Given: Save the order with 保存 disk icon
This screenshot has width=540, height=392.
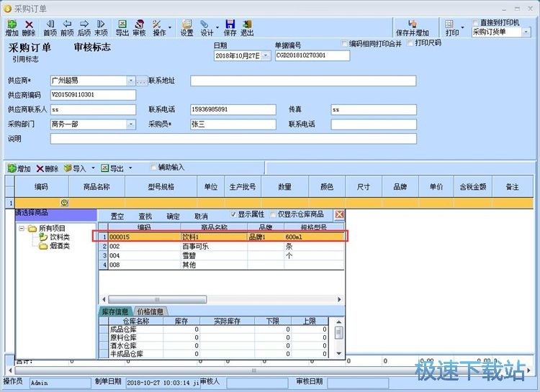Looking at the screenshot, I should tap(230, 24).
